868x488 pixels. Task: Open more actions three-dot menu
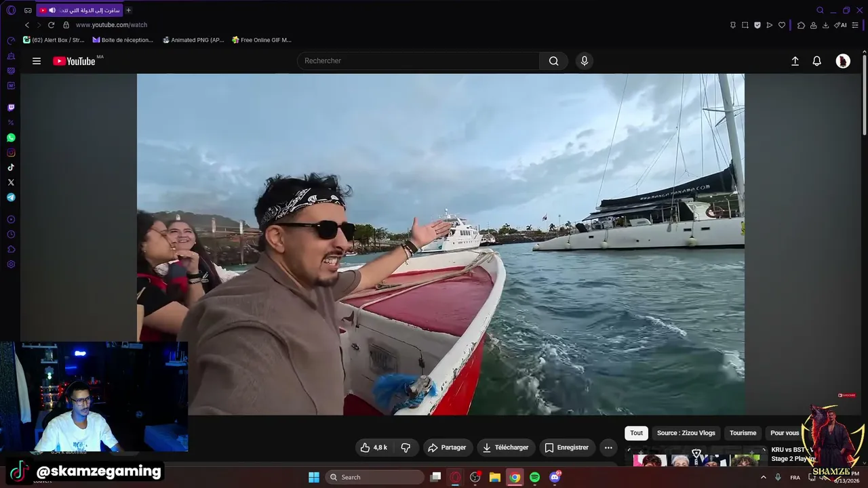[608, 447]
